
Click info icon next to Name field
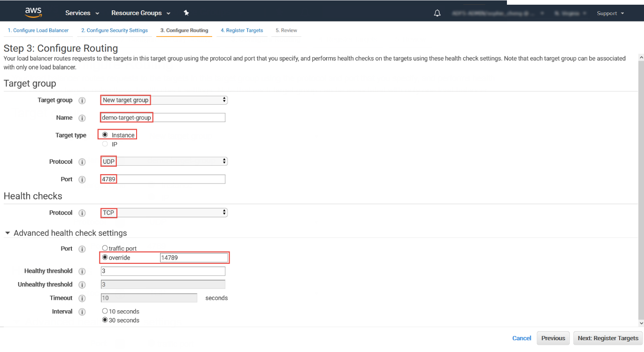tap(82, 118)
